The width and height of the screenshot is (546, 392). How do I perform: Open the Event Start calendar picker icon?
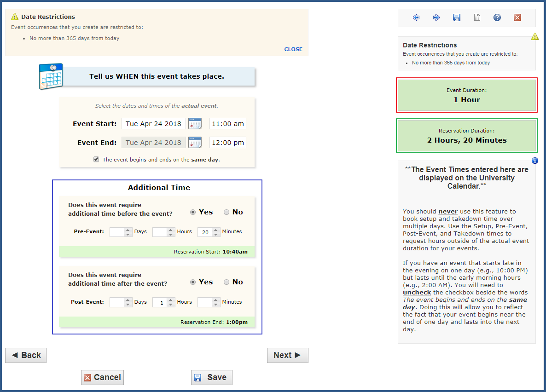click(x=195, y=124)
